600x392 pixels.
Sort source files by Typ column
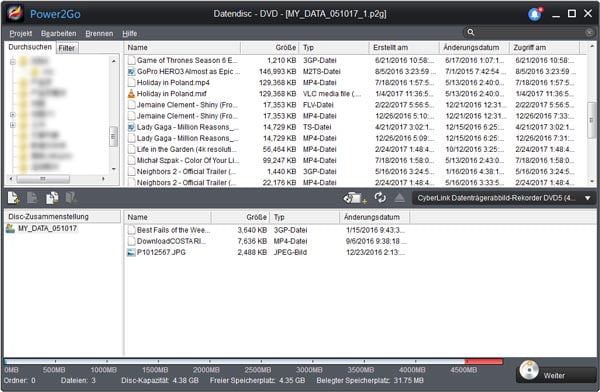point(334,47)
